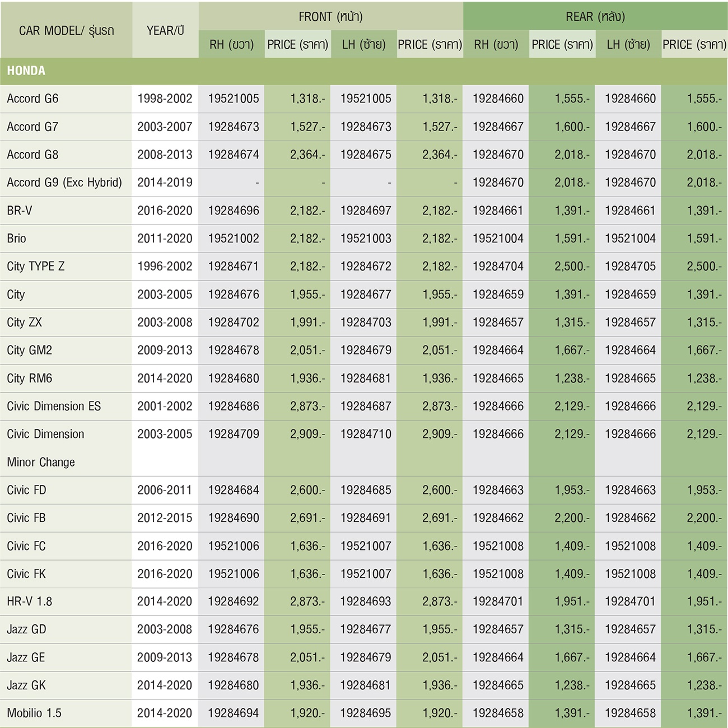Screen dimensions: 728x728
Task: Click year 2001-2002 in Civic Dimension ES row
Action: [165, 406]
